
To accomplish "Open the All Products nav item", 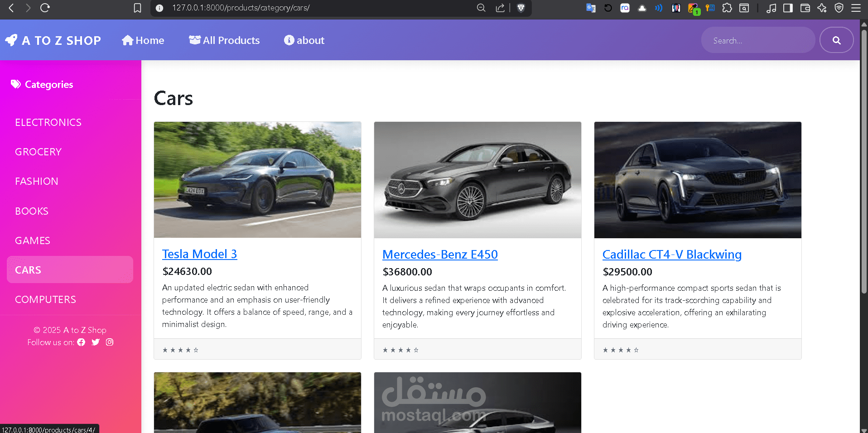I will click(x=224, y=40).
